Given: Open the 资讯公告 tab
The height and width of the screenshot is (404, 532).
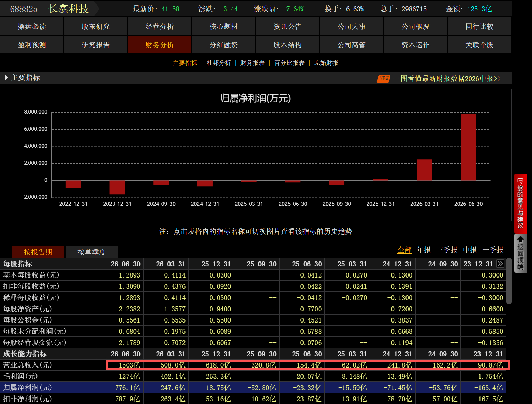Looking at the screenshot, I should pyautogui.click(x=287, y=26).
